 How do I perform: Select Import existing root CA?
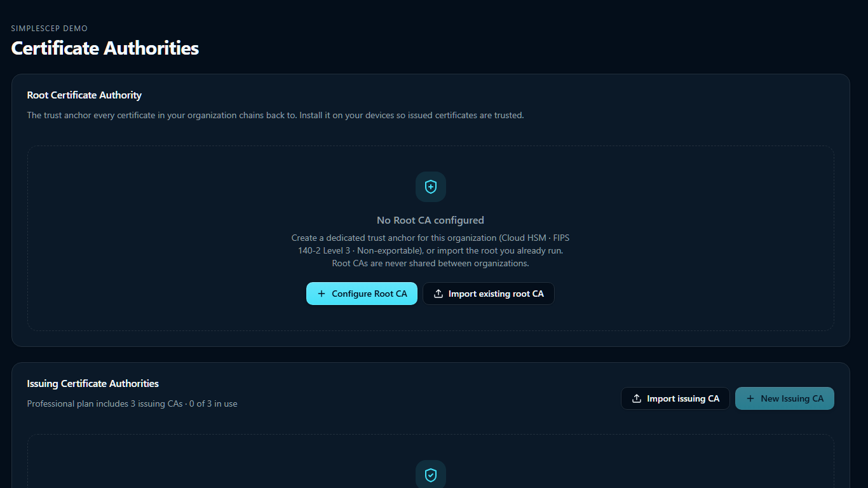point(489,294)
